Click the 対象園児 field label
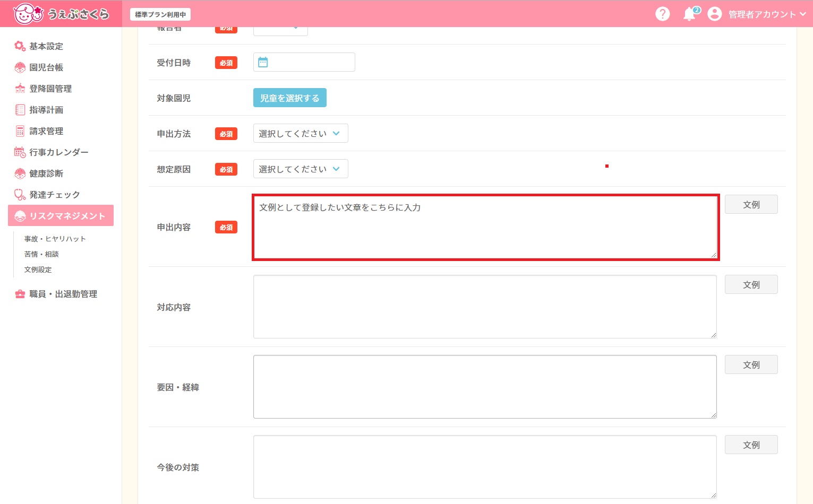 tap(174, 98)
